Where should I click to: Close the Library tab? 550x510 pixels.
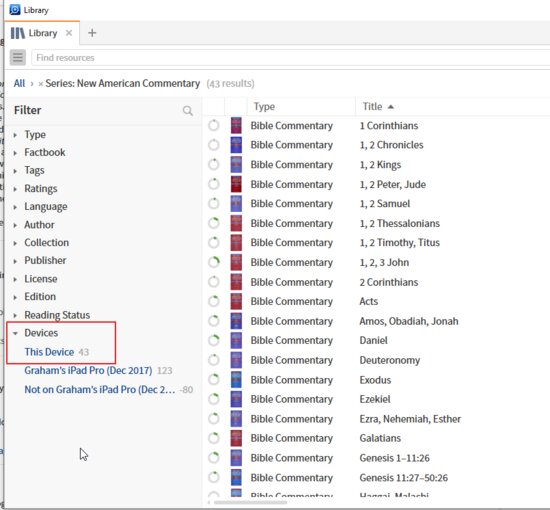pyautogui.click(x=69, y=33)
